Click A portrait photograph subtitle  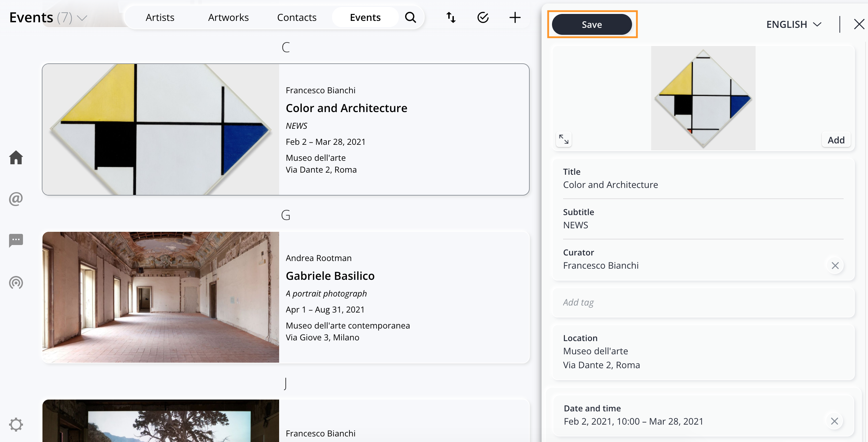point(326,294)
